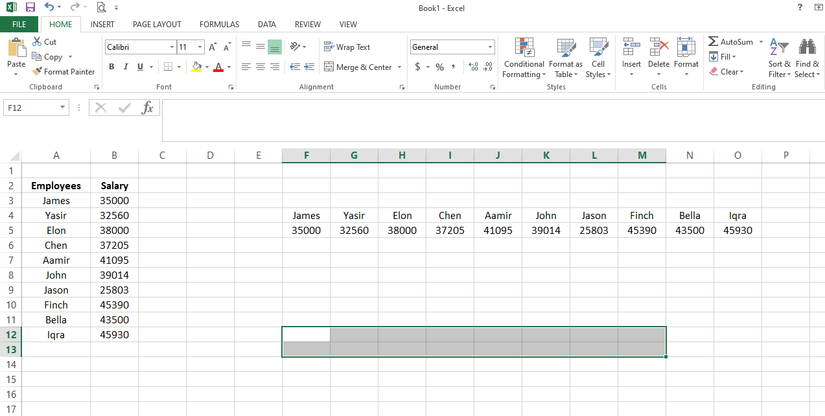Image resolution: width=825 pixels, height=416 pixels.
Task: Toggle Wrap Text on selection
Action: 347,47
